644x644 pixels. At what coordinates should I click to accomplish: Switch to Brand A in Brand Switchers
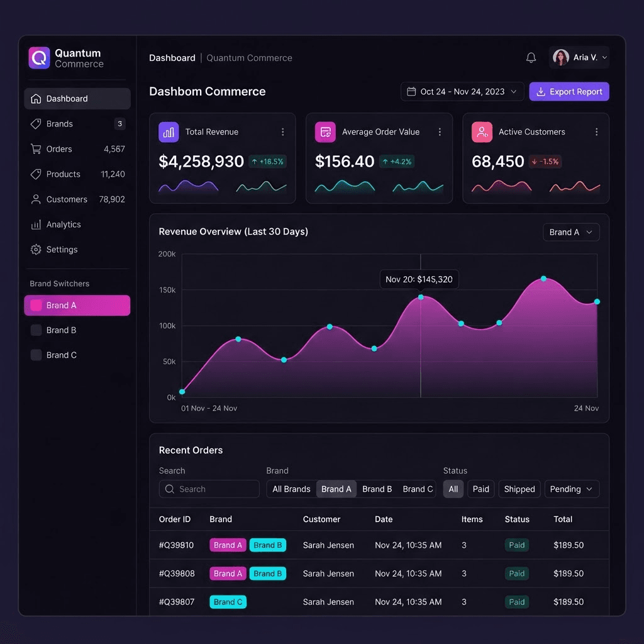77,305
